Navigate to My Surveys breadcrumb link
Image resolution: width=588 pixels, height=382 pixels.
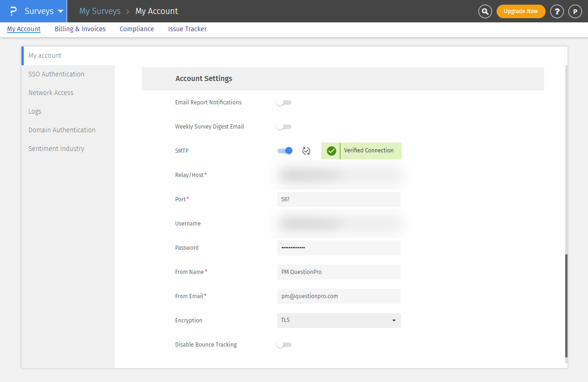click(x=100, y=11)
